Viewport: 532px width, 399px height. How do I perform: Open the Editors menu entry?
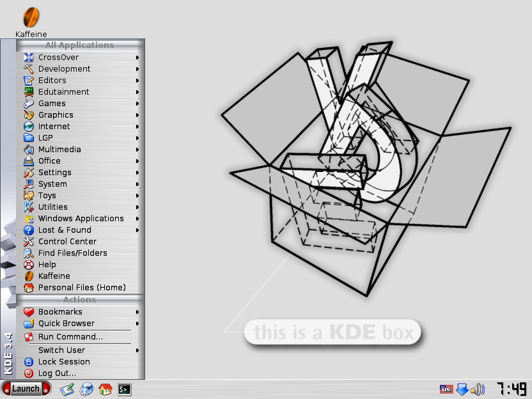[x=81, y=81]
